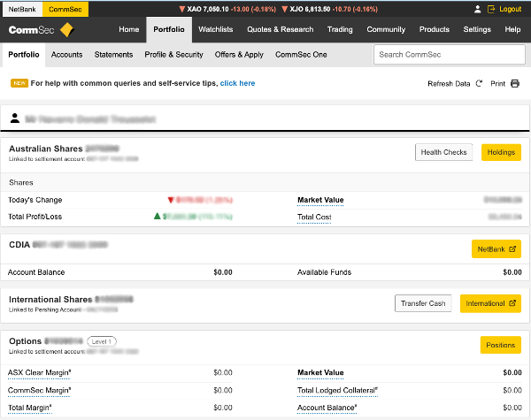
Task: Click the Total Margin label
Action: coord(29,408)
